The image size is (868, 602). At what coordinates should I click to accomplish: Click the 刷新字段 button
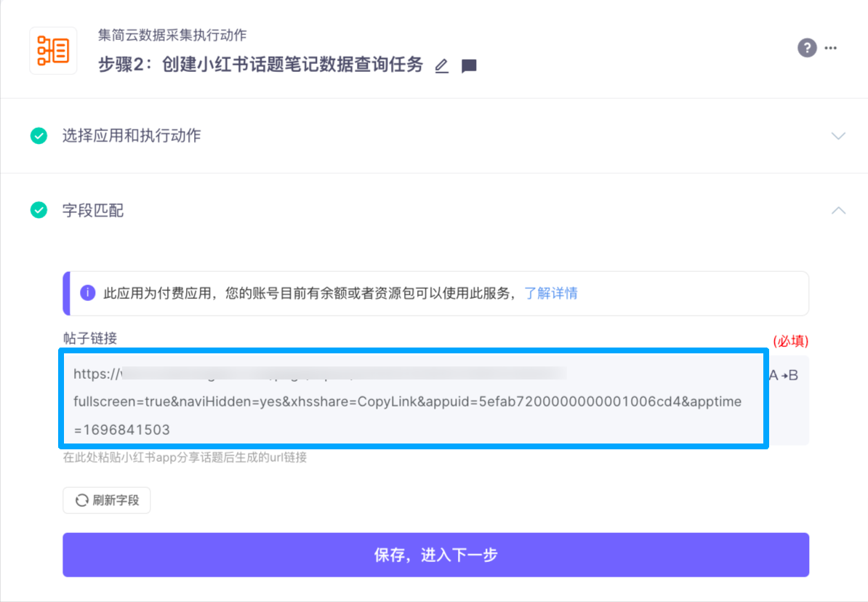[107, 500]
